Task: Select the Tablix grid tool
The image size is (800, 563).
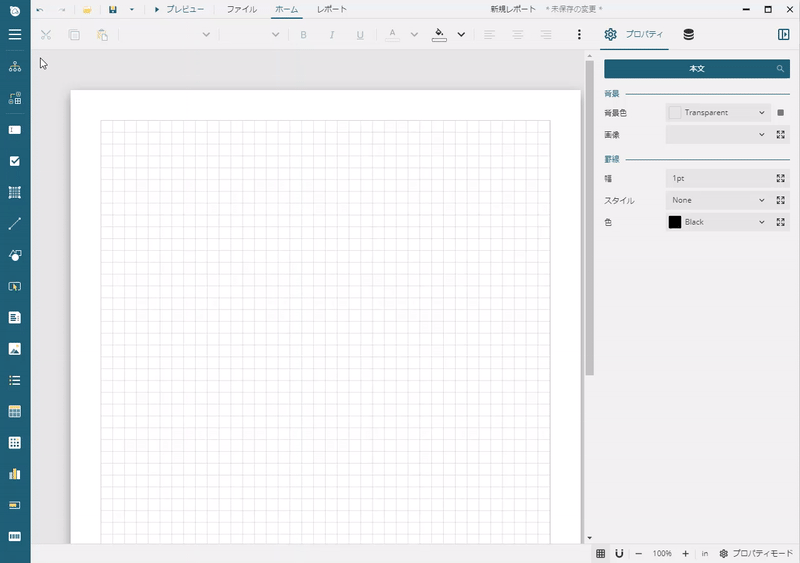Action: pyautogui.click(x=15, y=443)
